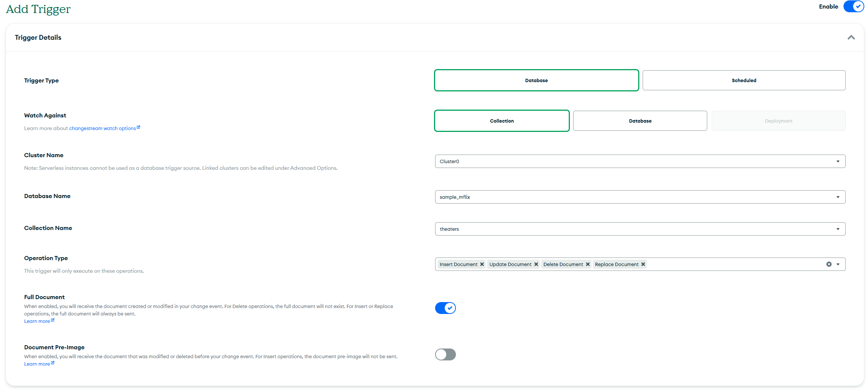Disable the Full Document toggle
The height and width of the screenshot is (392, 868).
(x=445, y=308)
